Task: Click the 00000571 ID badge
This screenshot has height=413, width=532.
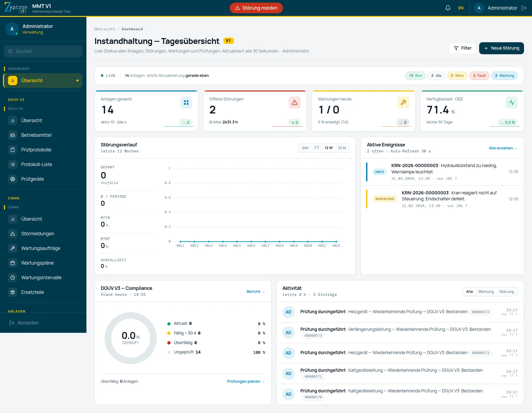Action: pyautogui.click(x=313, y=377)
